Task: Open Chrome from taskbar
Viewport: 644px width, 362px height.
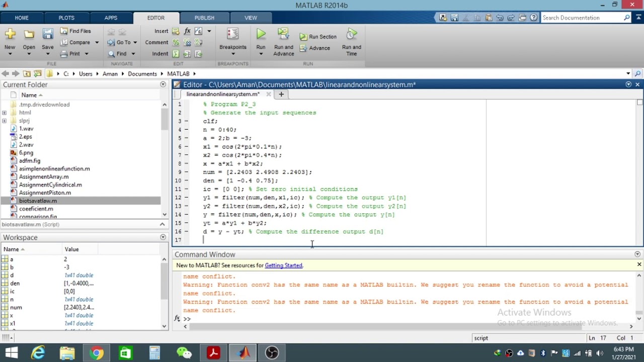Action: pos(96,352)
